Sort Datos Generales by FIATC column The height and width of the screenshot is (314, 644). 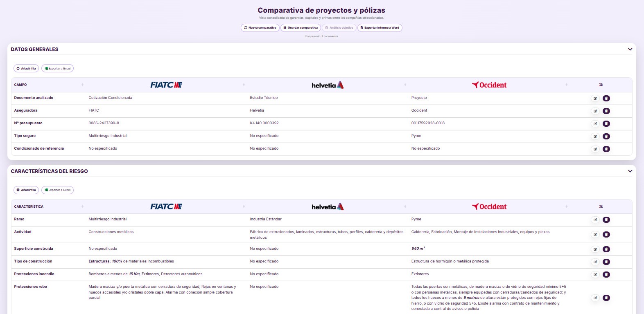pos(244,85)
